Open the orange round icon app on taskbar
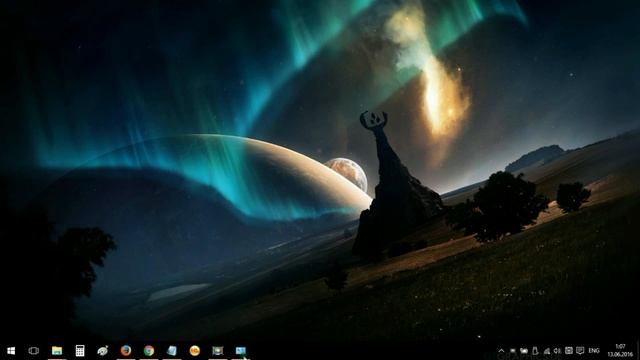The image size is (640, 360). 195,351
